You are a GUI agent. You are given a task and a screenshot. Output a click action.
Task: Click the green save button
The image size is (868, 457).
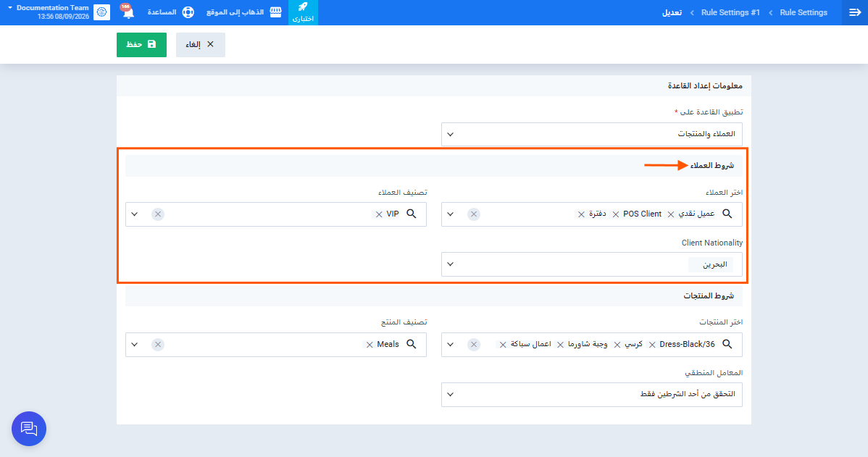(141, 45)
